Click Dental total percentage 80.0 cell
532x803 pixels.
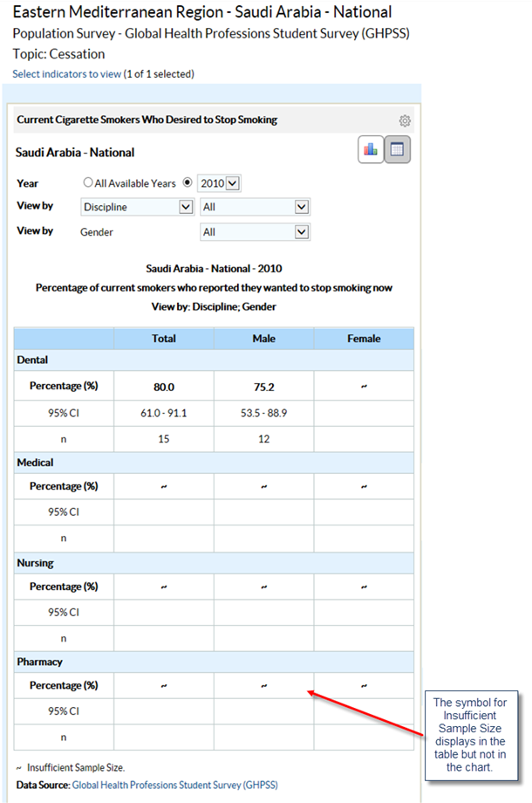point(163,386)
